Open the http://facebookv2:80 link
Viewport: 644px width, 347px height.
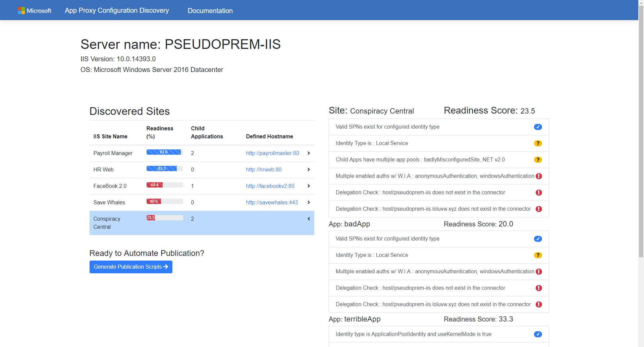pyautogui.click(x=270, y=186)
